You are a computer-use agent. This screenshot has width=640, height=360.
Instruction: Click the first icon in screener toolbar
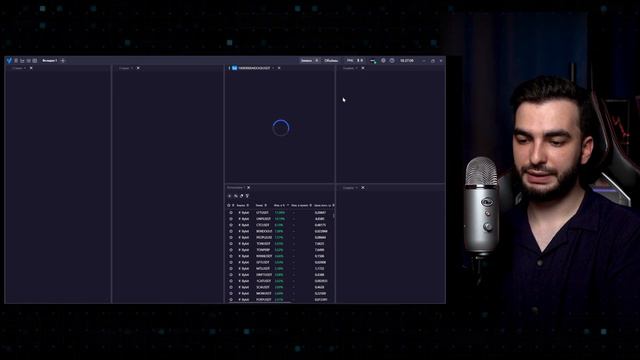(229, 196)
